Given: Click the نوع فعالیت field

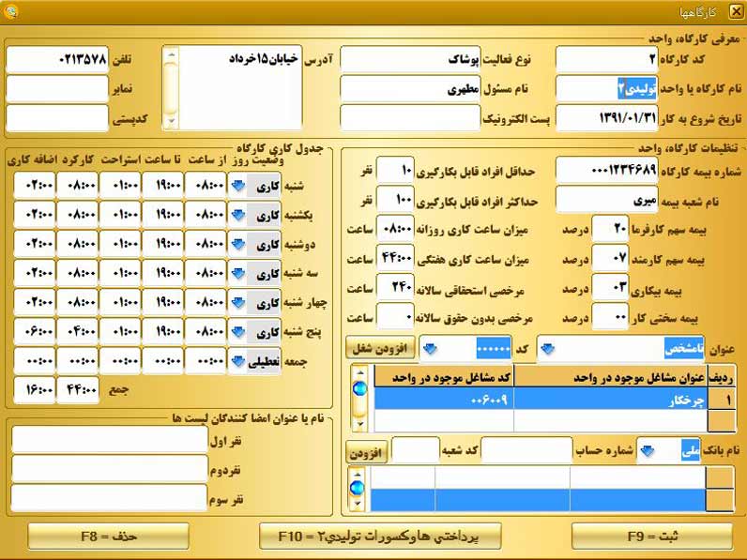Looking at the screenshot, I should [x=410, y=59].
